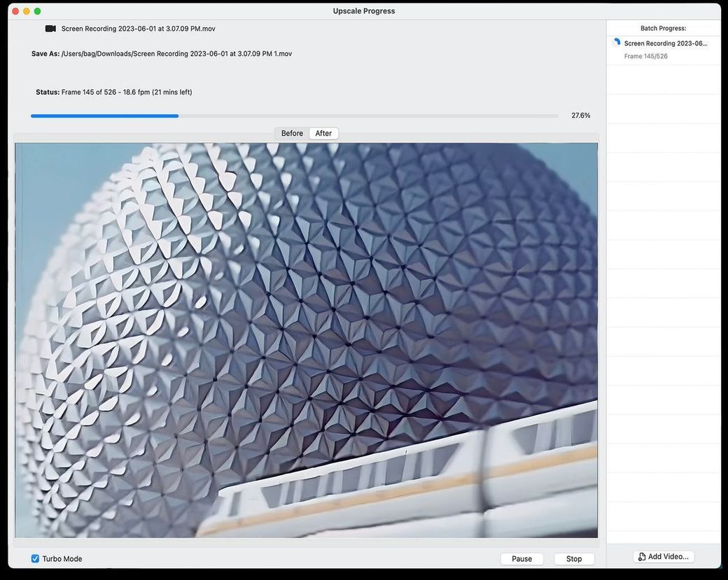728x580 pixels.
Task: Switch preview to the Before tab
Action: coord(292,133)
